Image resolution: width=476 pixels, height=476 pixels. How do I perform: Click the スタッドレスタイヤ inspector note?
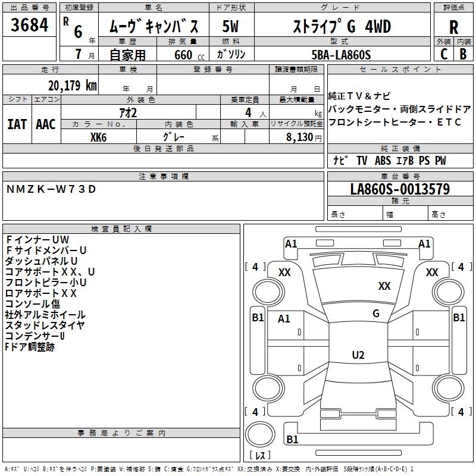tap(45, 325)
